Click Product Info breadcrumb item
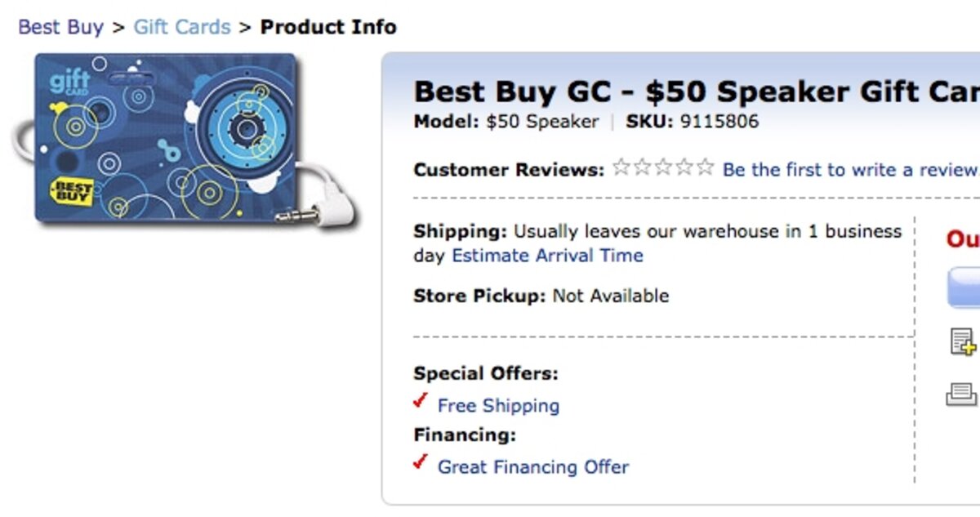This screenshot has width=980, height=517. click(x=328, y=27)
